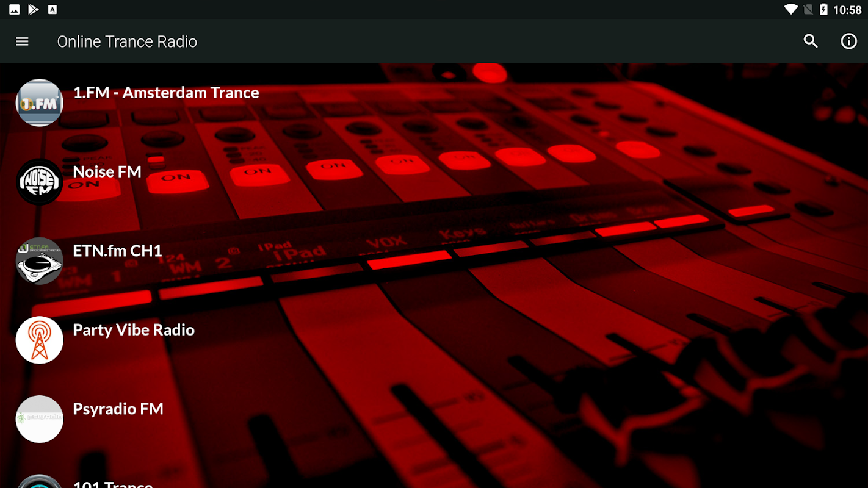Open the Play Store notification icon
The height and width of the screenshot is (488, 868).
pyautogui.click(x=33, y=9)
